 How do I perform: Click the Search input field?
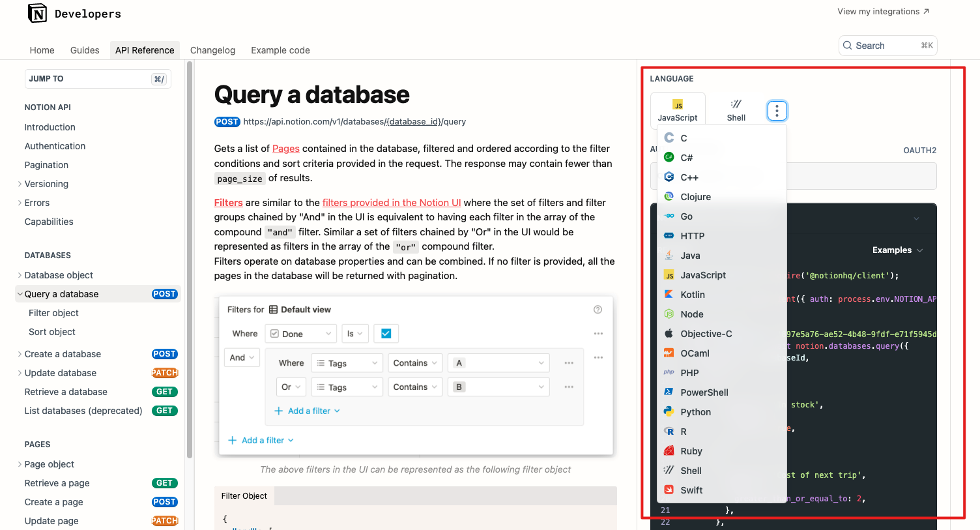coord(887,46)
